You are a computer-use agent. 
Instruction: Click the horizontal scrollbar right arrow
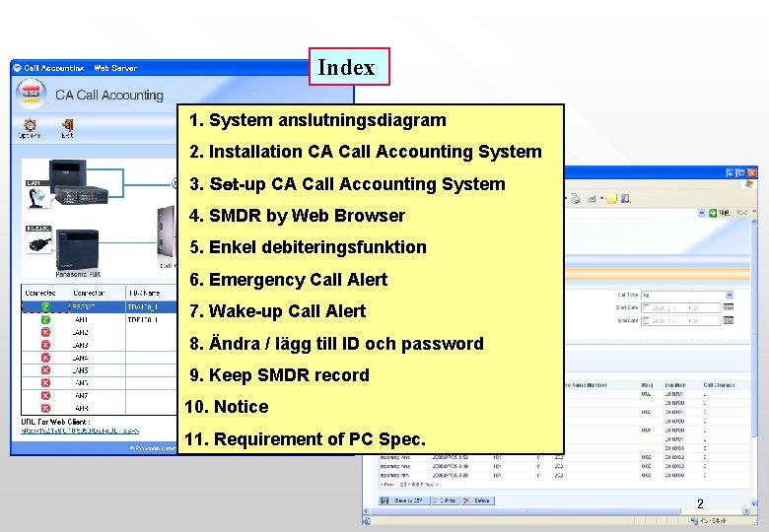(x=746, y=511)
